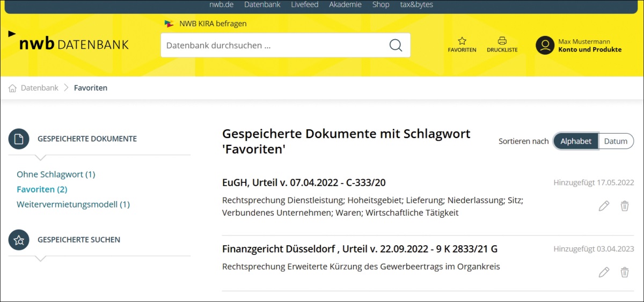Edit the EuGH Urteil entry with pencil
The height and width of the screenshot is (302, 644).
point(604,206)
